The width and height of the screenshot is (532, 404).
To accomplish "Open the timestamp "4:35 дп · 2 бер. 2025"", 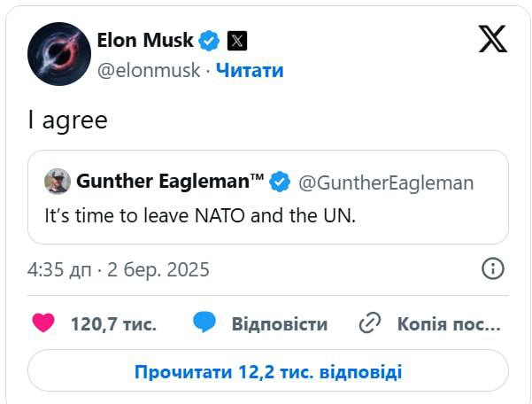I will (x=119, y=269).
